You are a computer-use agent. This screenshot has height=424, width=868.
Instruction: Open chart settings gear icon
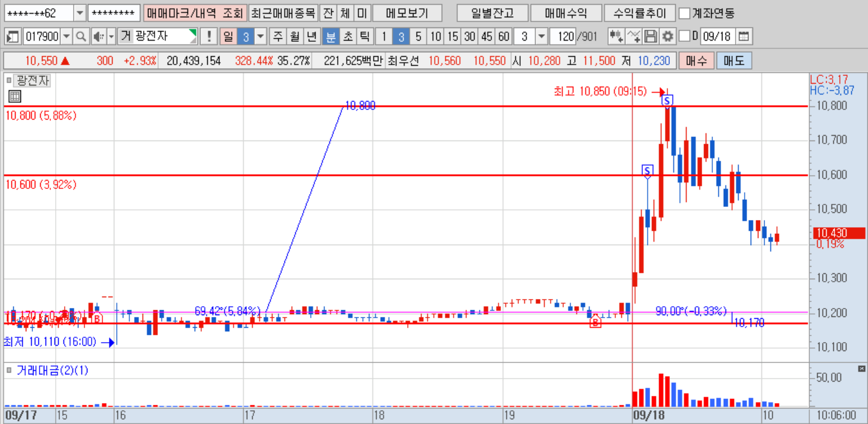click(x=667, y=36)
